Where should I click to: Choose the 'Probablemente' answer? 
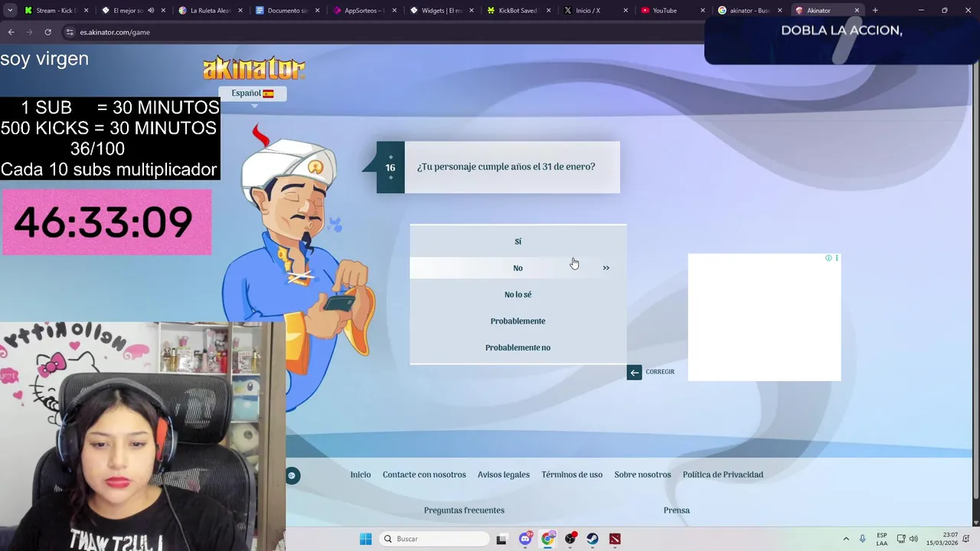point(518,321)
